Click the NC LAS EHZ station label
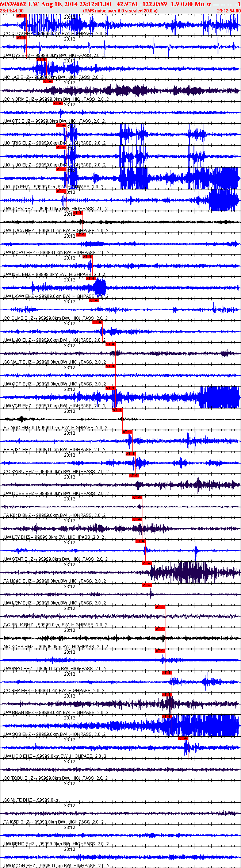Viewport: 241px width, 868px height. pyautogui.click(x=16, y=77)
